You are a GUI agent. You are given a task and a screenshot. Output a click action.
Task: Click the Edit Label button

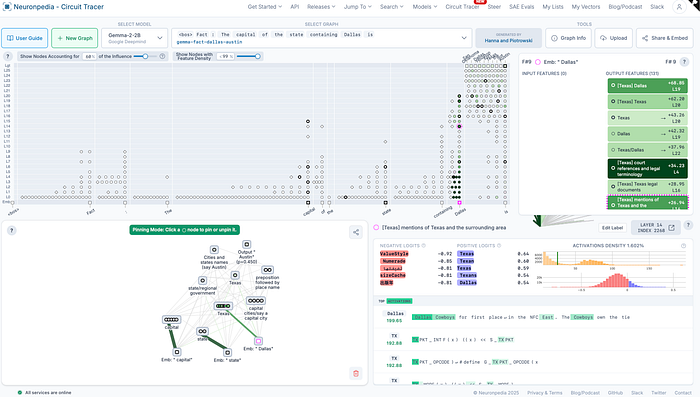click(x=612, y=228)
